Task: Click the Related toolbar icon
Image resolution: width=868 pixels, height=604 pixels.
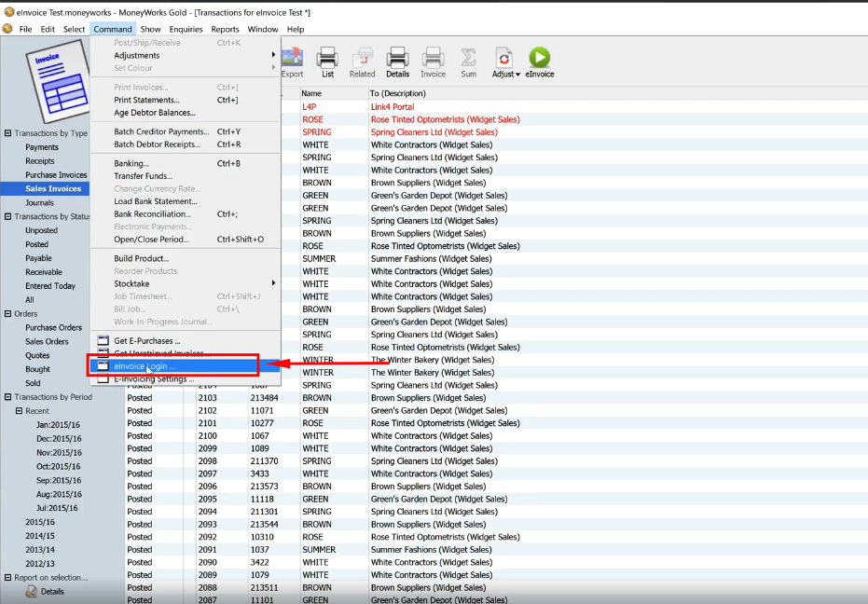Action: 362,58
